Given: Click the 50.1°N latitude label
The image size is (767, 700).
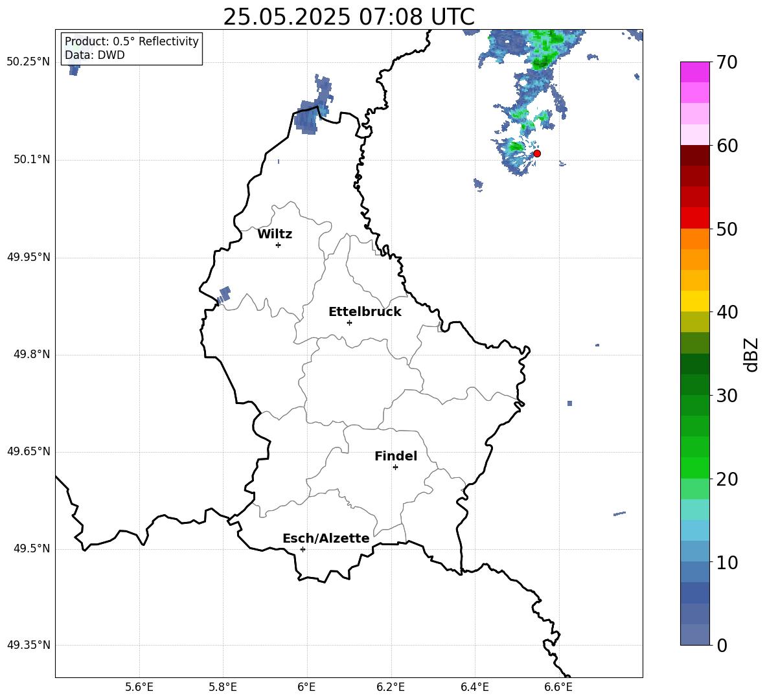Looking at the screenshot, I should [32, 160].
